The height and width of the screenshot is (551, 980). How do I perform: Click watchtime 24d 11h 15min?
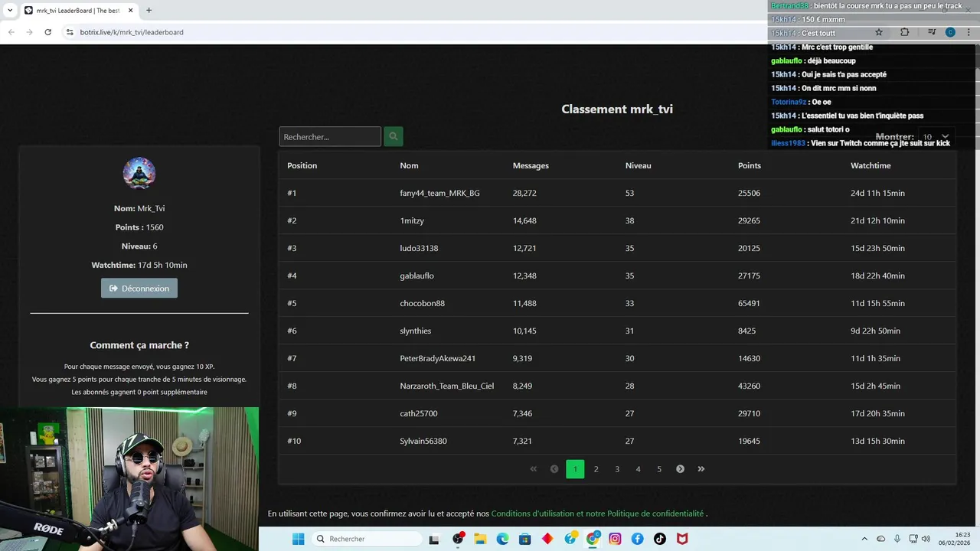pos(877,193)
